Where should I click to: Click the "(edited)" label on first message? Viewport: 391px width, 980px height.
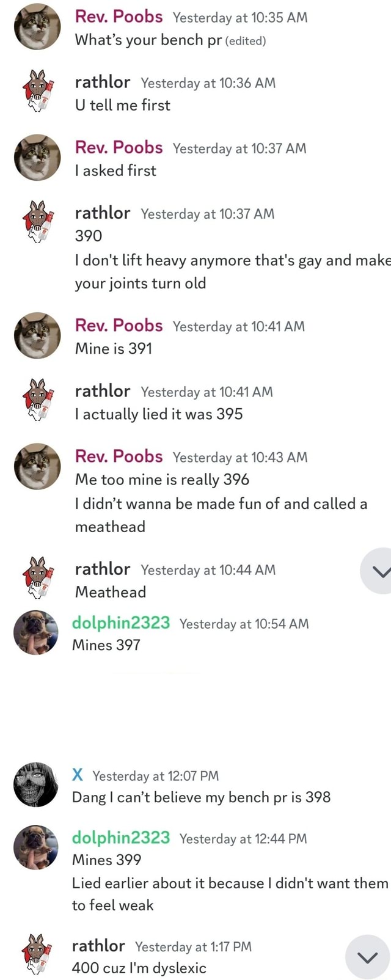tap(246, 41)
